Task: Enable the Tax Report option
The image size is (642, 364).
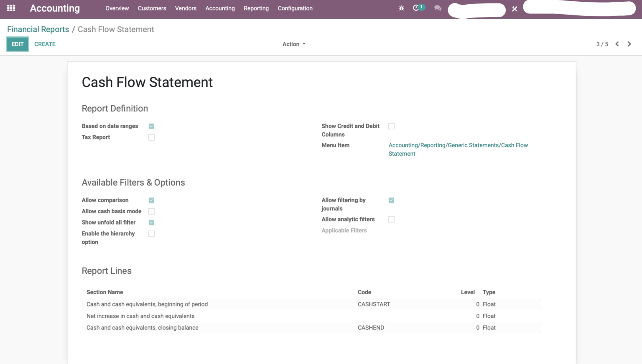Action: pos(151,137)
